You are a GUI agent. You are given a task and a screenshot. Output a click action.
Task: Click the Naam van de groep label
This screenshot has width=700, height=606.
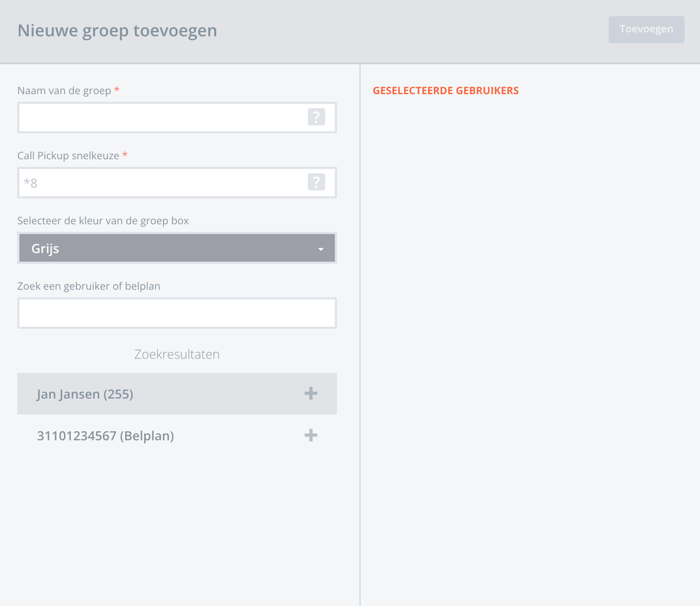(x=64, y=91)
